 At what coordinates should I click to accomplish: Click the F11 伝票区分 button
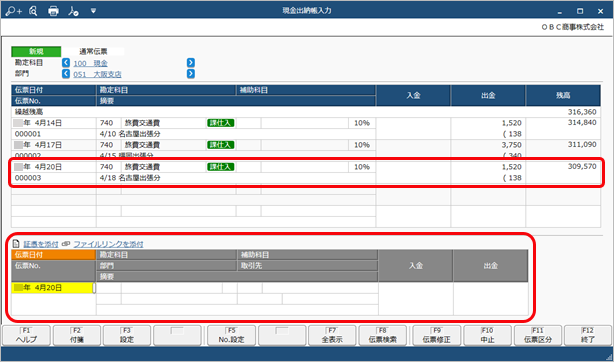[538, 335]
